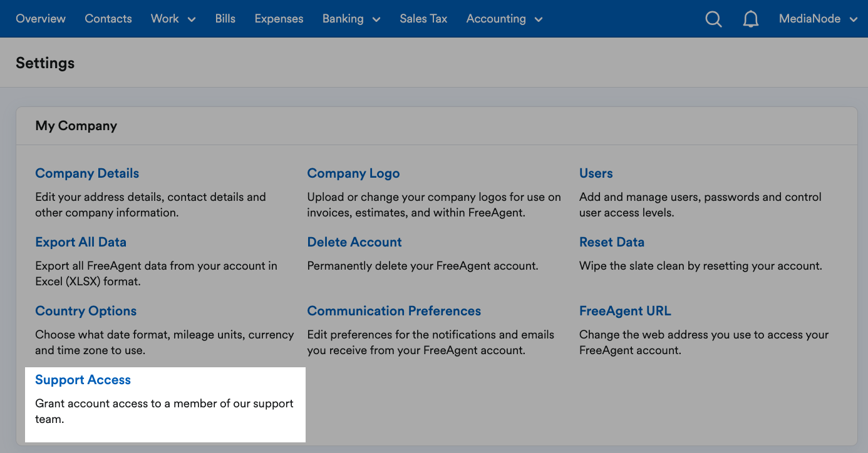The image size is (868, 453).
Task: Click text 'Choose what date format, mileage units'
Action: point(140,335)
